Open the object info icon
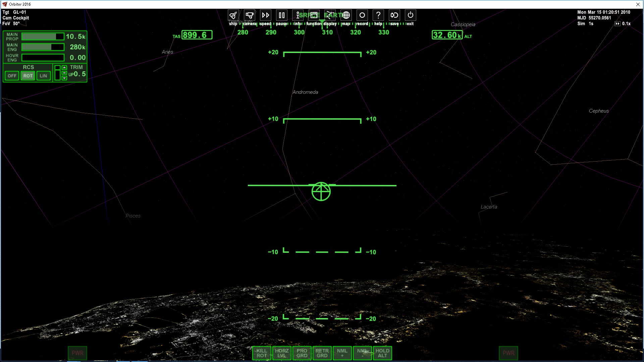The width and height of the screenshot is (644, 362). pos(298,15)
